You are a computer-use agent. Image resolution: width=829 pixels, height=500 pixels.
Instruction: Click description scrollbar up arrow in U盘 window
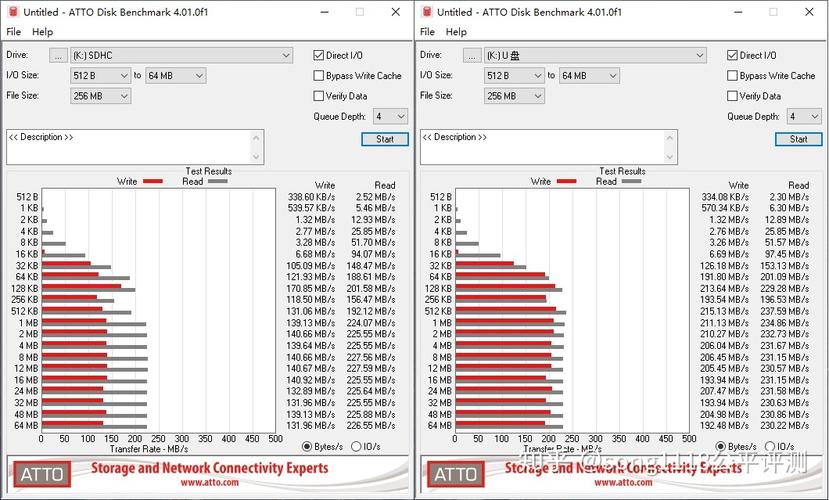(670, 137)
